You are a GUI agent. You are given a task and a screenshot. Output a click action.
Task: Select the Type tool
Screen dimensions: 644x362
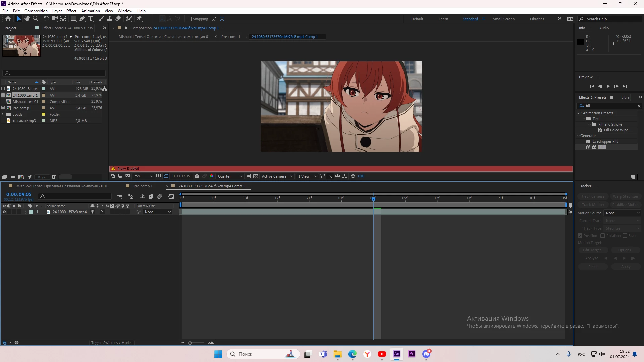pos(91,19)
